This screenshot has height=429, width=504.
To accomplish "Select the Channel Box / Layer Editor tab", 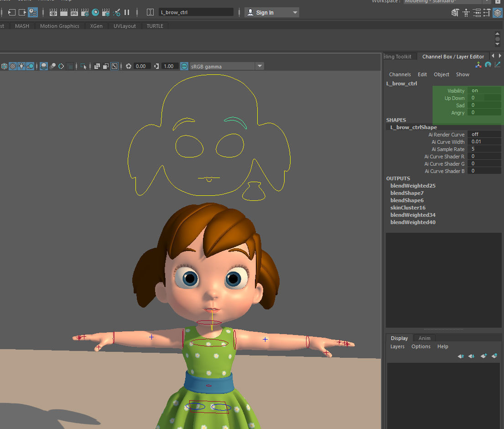I will (453, 57).
